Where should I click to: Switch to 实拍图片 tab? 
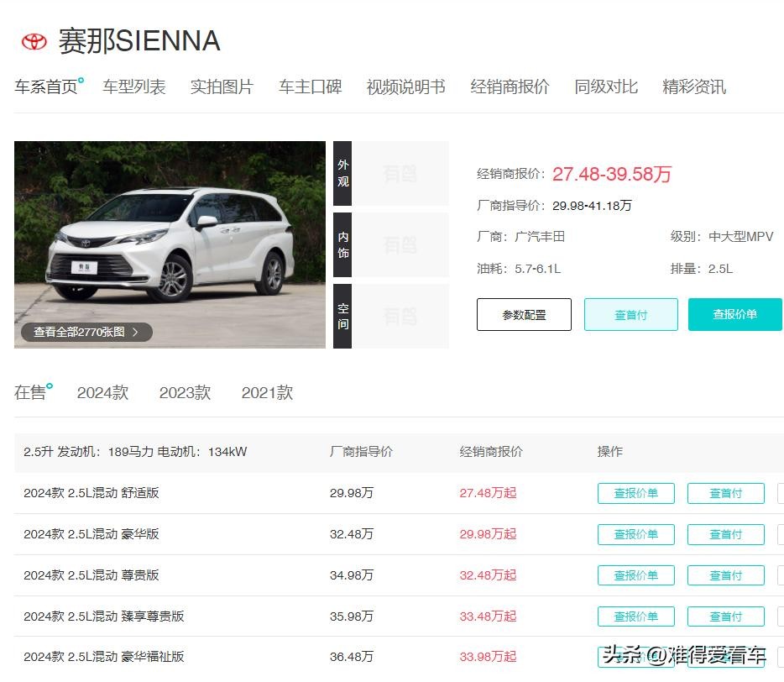click(222, 87)
